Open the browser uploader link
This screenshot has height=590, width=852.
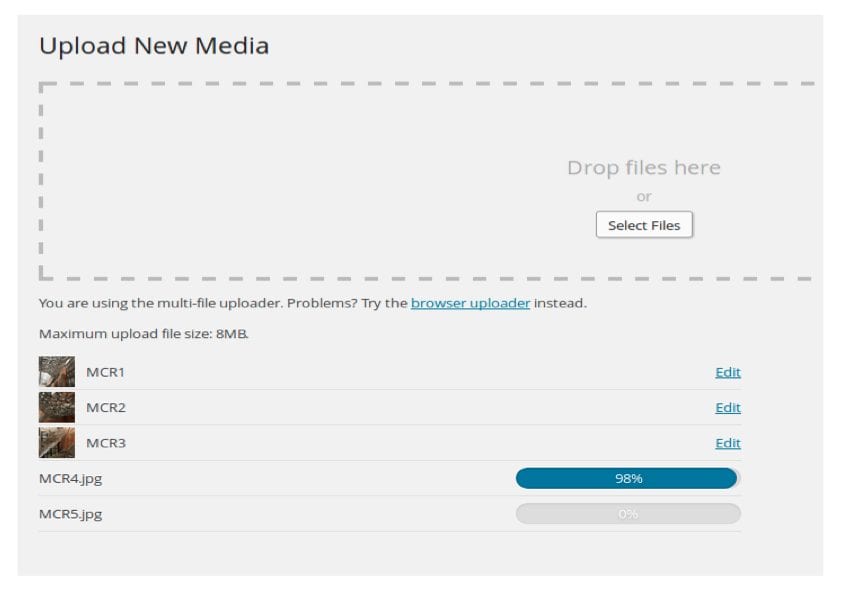471,303
